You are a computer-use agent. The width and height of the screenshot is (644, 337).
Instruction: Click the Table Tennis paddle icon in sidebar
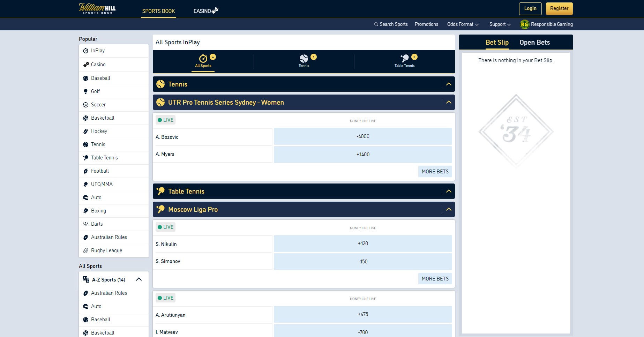coord(85,158)
